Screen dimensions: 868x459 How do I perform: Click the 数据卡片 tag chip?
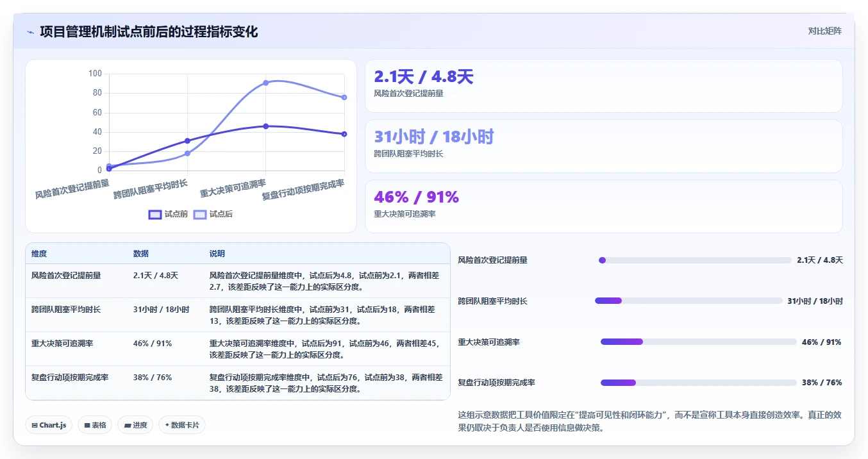(x=181, y=425)
